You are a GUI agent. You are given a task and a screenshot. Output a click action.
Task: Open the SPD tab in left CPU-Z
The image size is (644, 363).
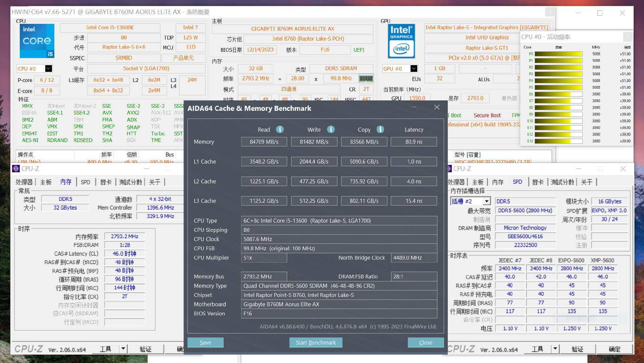86,182
